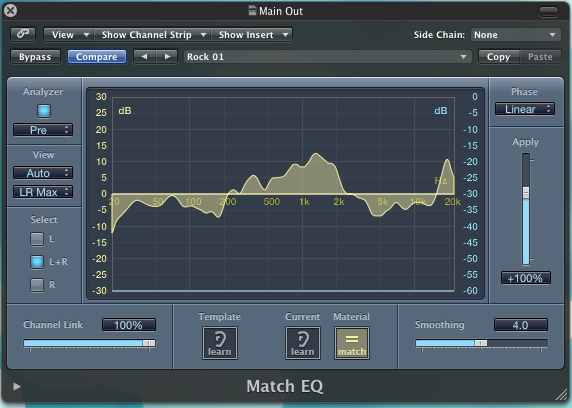Click the Match EQ plugin name label
Screen dimensions: 572x408
point(285,386)
